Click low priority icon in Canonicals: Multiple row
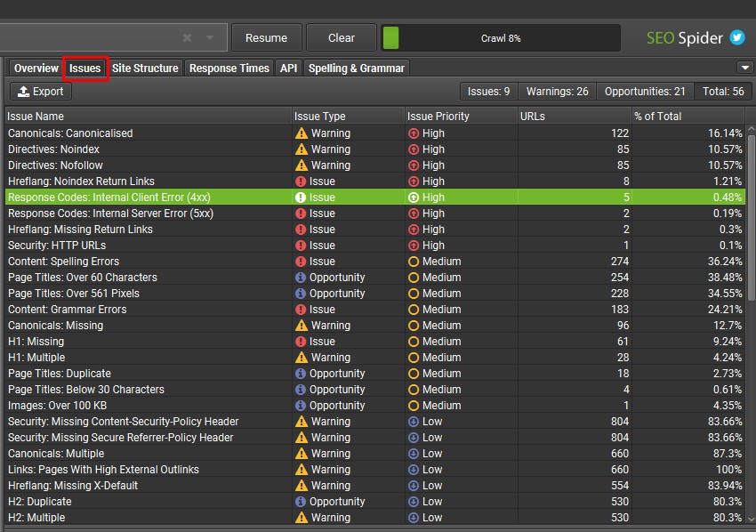This screenshot has width=756, height=532. coord(414,454)
